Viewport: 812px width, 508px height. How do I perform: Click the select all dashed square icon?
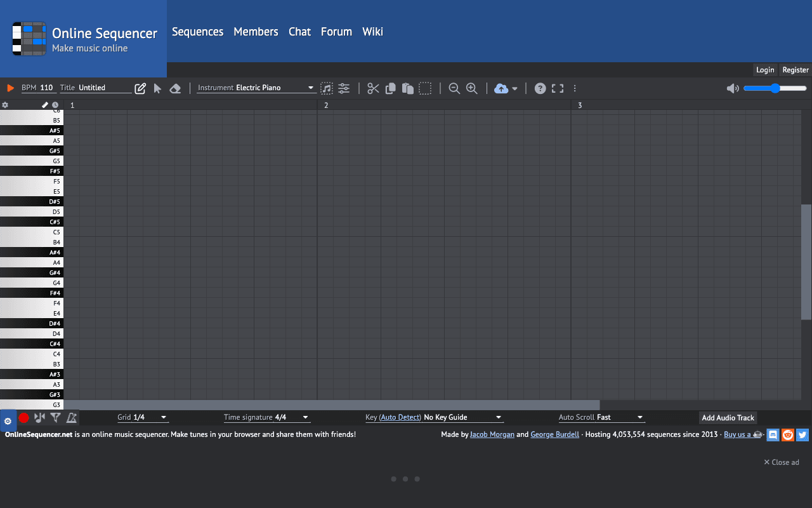tap(425, 88)
